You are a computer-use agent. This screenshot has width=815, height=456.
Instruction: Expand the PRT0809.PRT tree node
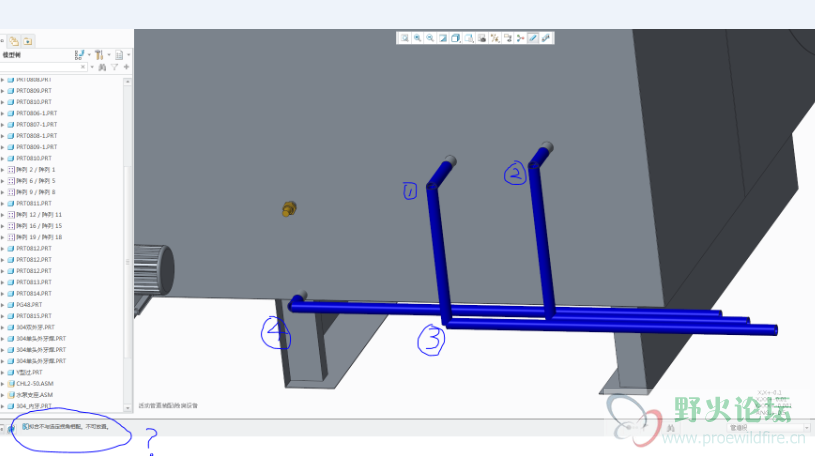3,90
